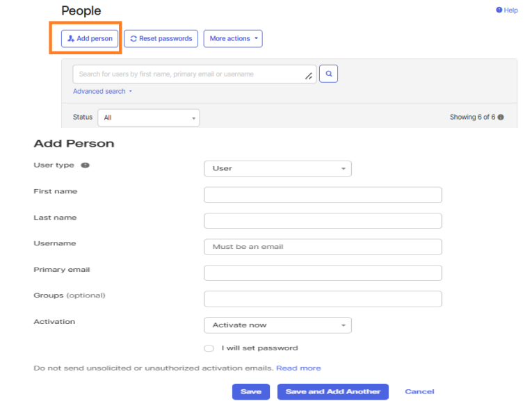The width and height of the screenshot is (532, 415).
Task: Click the resize handle in search box
Action: coord(309,76)
